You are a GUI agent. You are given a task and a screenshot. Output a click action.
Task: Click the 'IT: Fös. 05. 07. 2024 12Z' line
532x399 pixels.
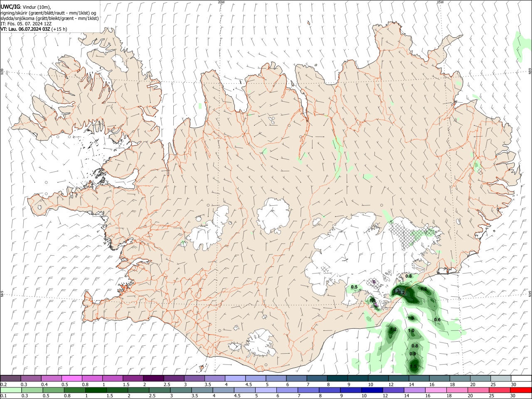click(x=26, y=24)
